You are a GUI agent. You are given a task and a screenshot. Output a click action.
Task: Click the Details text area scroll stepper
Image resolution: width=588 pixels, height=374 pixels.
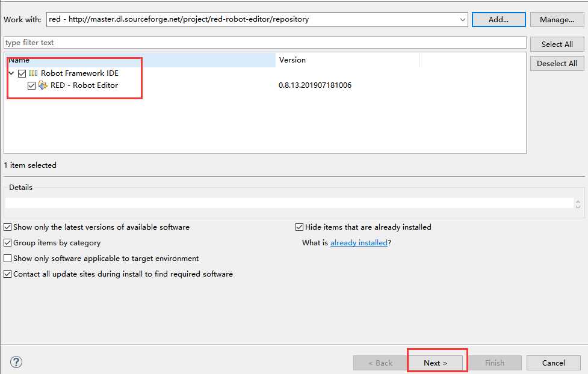pos(578,203)
